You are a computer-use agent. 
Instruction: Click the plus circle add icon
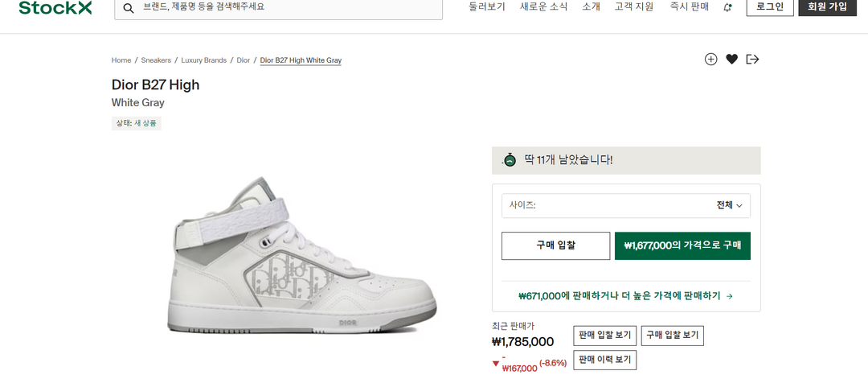[710, 59]
